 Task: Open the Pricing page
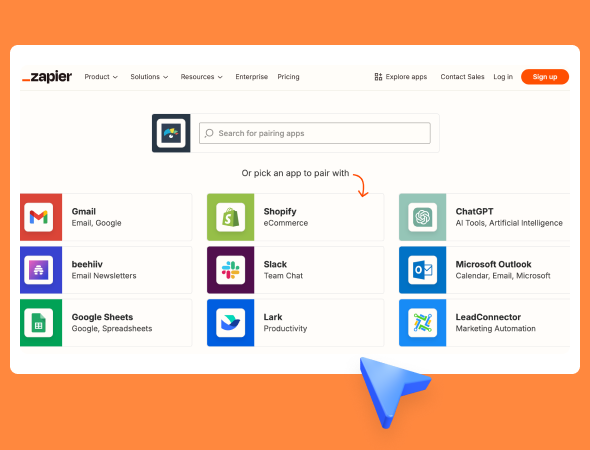click(289, 77)
